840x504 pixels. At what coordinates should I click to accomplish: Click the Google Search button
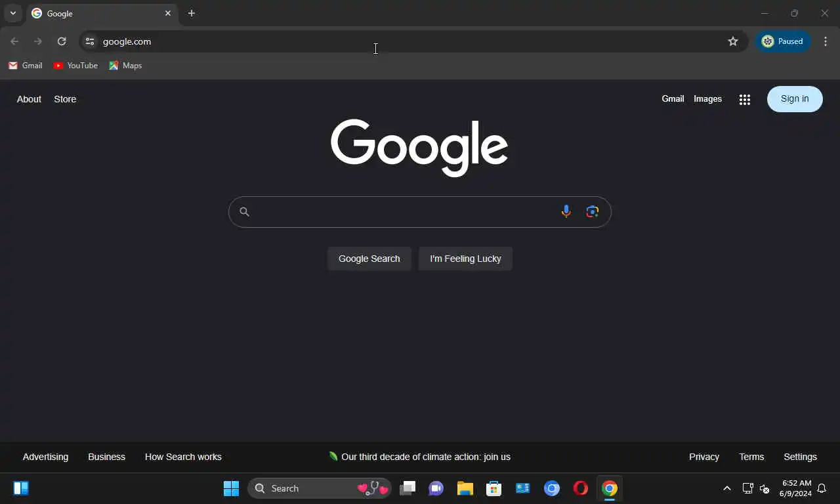tap(369, 259)
